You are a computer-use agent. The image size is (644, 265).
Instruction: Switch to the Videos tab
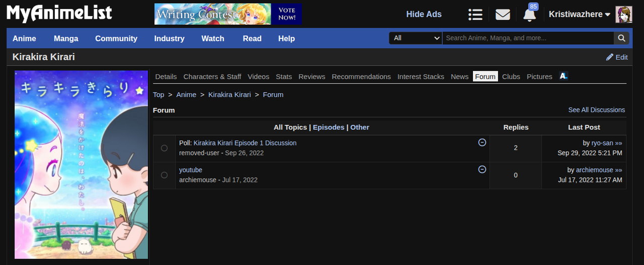click(259, 77)
